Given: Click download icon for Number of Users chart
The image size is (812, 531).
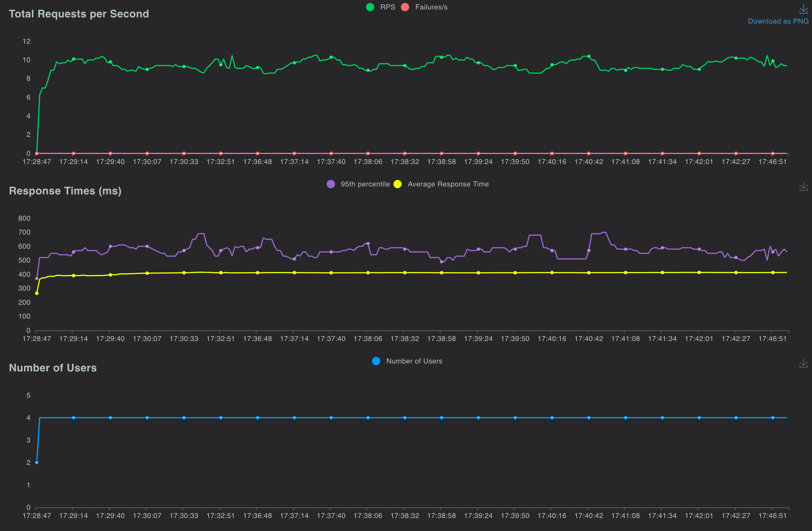Looking at the screenshot, I should 803,363.
